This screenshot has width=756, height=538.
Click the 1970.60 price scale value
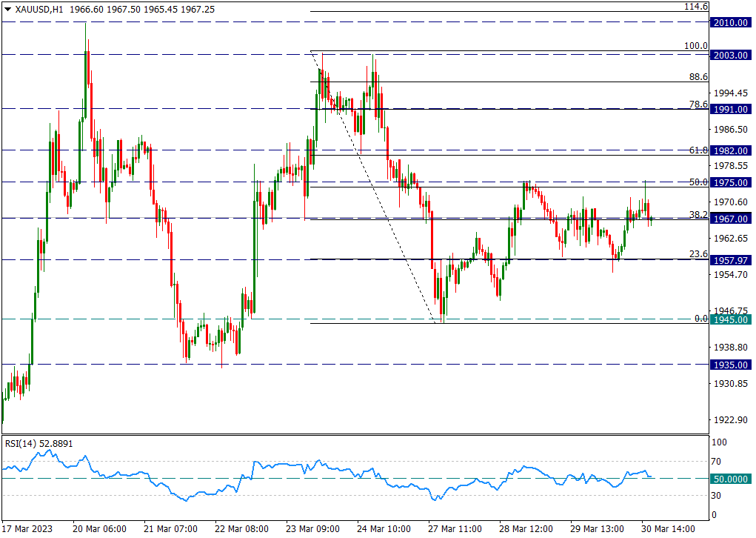[x=731, y=202]
